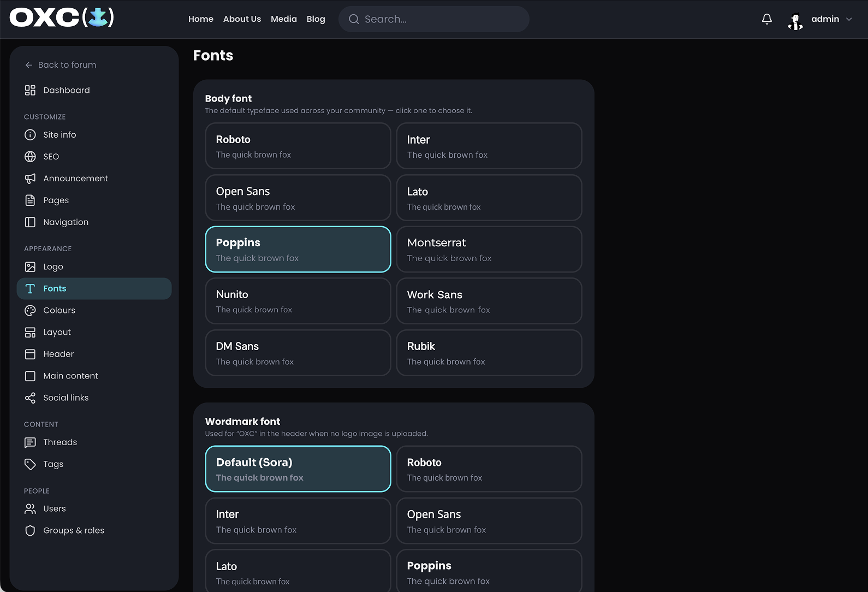Click the admin avatar image
This screenshot has height=592, width=868.
click(795, 20)
